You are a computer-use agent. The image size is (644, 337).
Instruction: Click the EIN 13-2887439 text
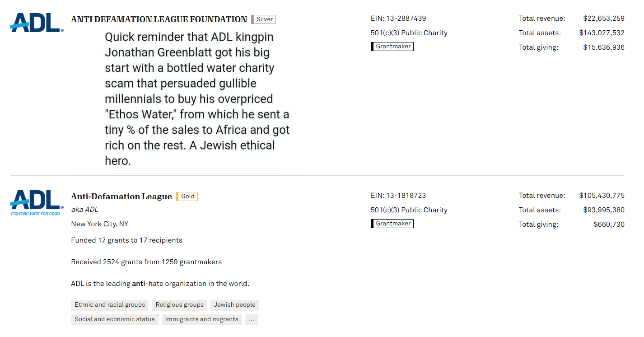pos(398,19)
